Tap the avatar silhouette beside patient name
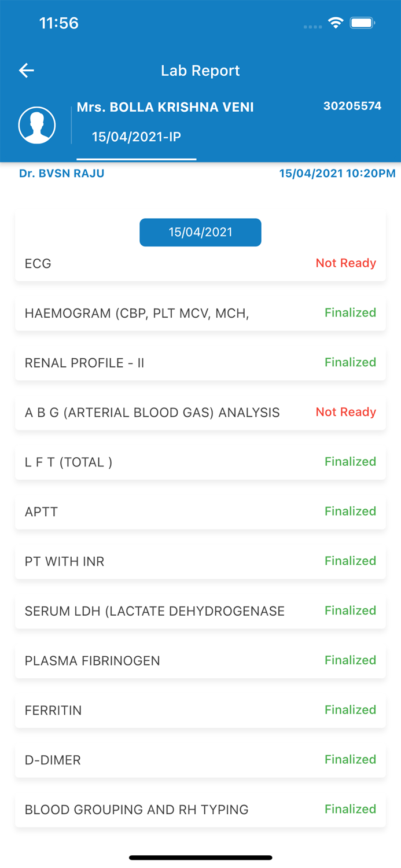 point(36,124)
